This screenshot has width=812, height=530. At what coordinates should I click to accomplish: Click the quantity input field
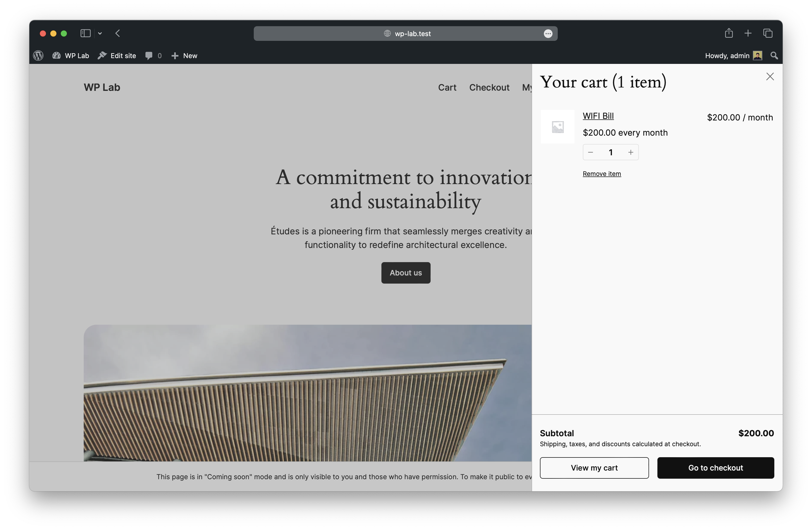tap(610, 152)
